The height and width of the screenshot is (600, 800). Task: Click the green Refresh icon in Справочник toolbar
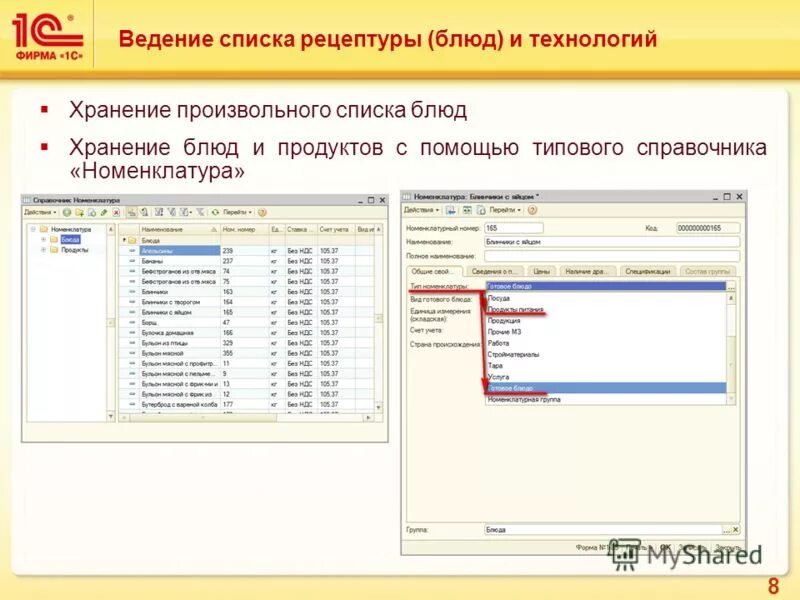[x=215, y=212]
